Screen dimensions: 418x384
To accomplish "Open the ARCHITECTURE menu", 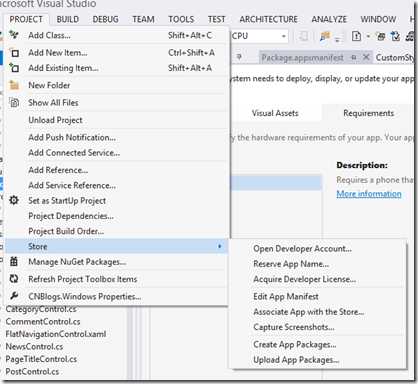I will point(269,19).
